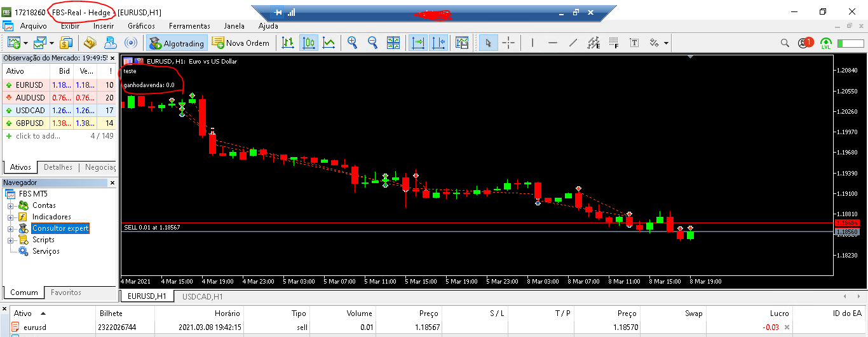Select the trendline tool
The width and height of the screenshot is (868, 337).
[573, 43]
